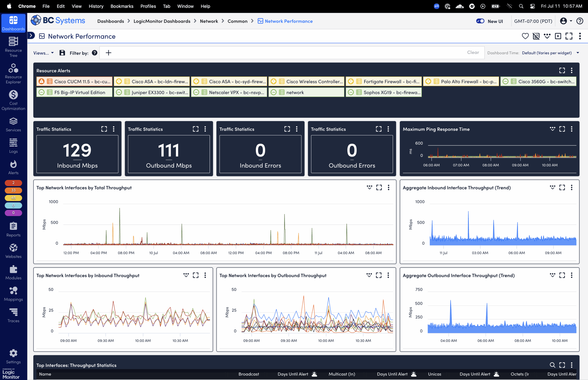Open Reports in sidebar
The height and width of the screenshot is (380, 588).
(13, 229)
